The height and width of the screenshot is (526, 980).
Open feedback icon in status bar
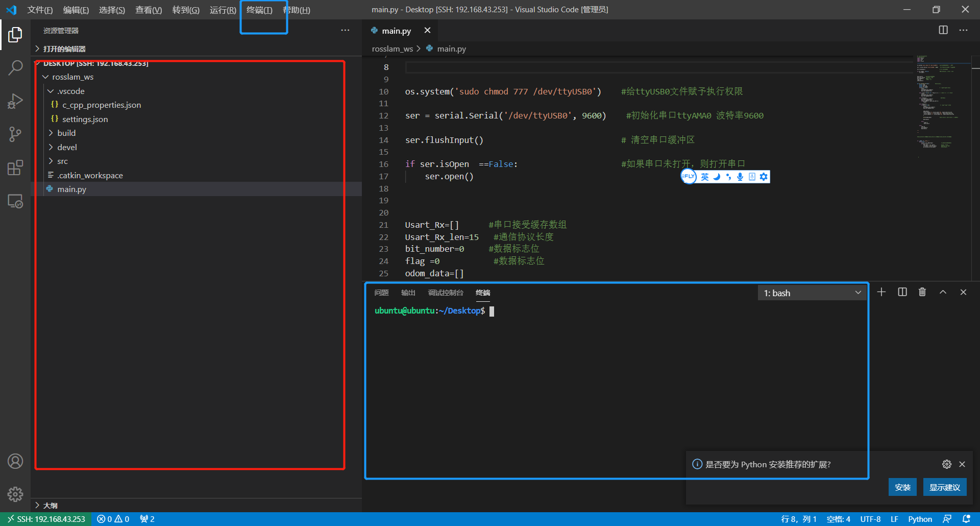tap(947, 519)
